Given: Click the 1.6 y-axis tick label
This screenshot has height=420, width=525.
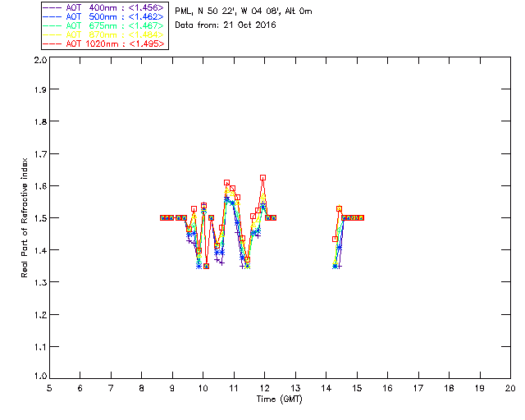Looking at the screenshot, I should pos(40,186).
